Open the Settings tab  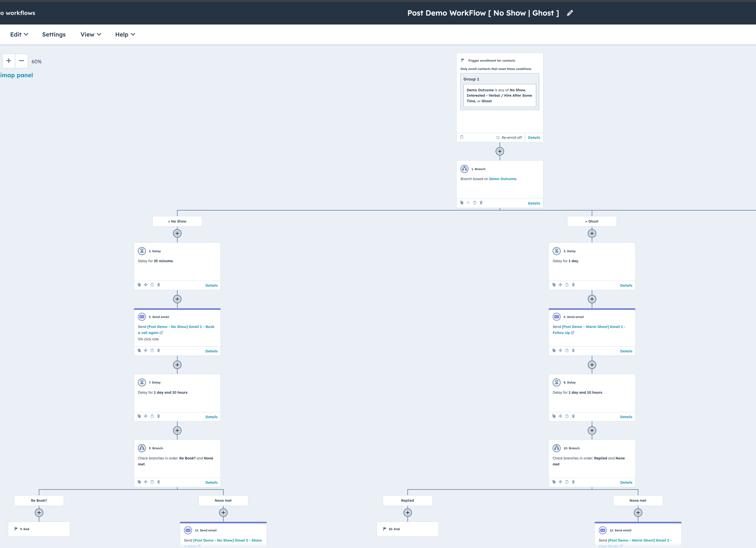pos(54,34)
